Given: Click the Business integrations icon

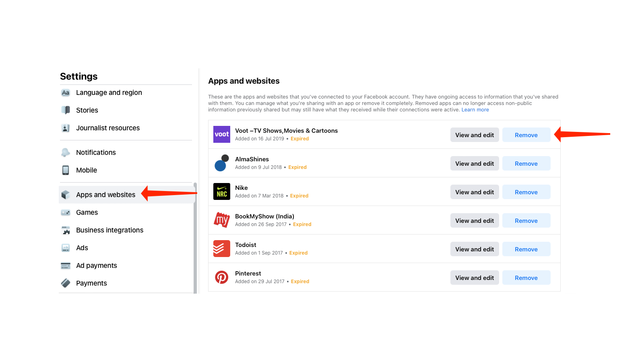Looking at the screenshot, I should pos(66,230).
